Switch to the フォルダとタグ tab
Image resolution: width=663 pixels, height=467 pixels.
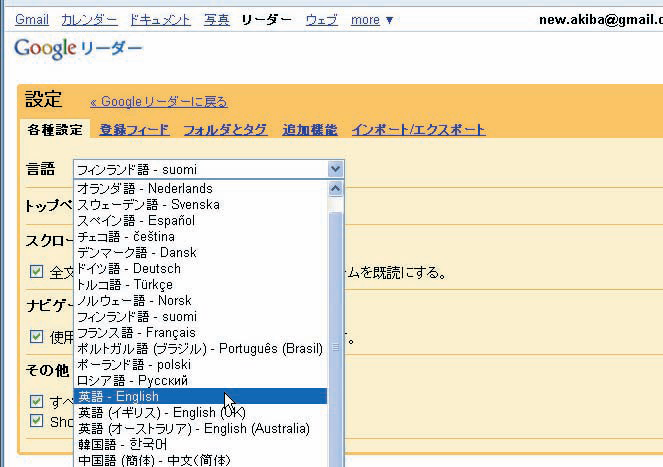225,129
